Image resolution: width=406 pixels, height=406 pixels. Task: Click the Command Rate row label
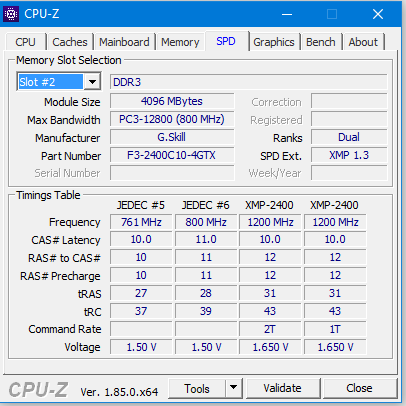tap(65, 329)
